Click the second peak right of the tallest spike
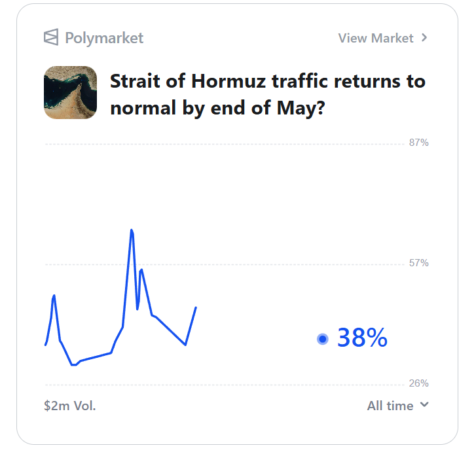The image size is (476, 454). [x=141, y=270]
